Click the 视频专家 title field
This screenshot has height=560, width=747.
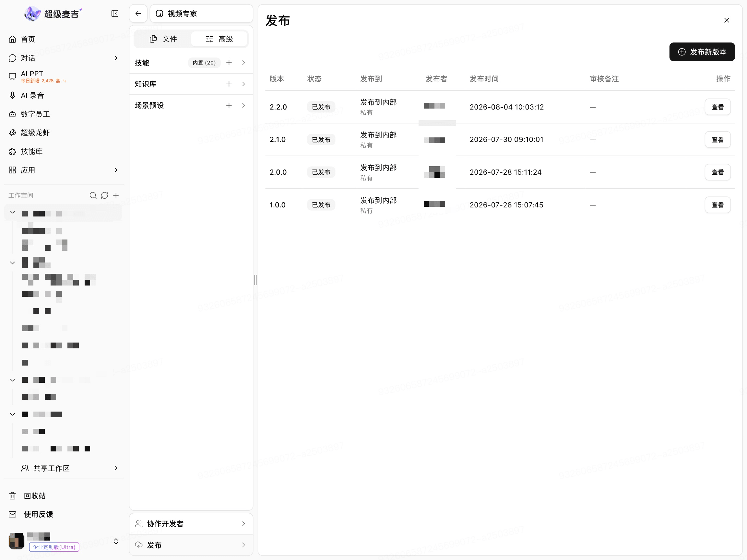tap(201, 14)
